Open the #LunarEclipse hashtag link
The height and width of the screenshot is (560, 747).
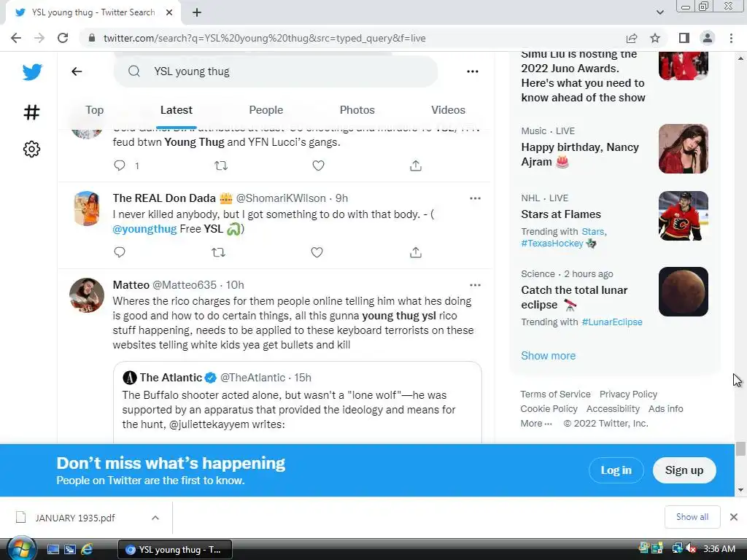click(x=612, y=322)
